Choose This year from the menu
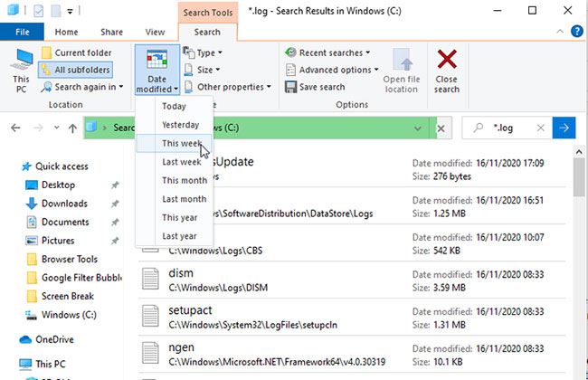The width and height of the screenshot is (588, 380). point(174,217)
